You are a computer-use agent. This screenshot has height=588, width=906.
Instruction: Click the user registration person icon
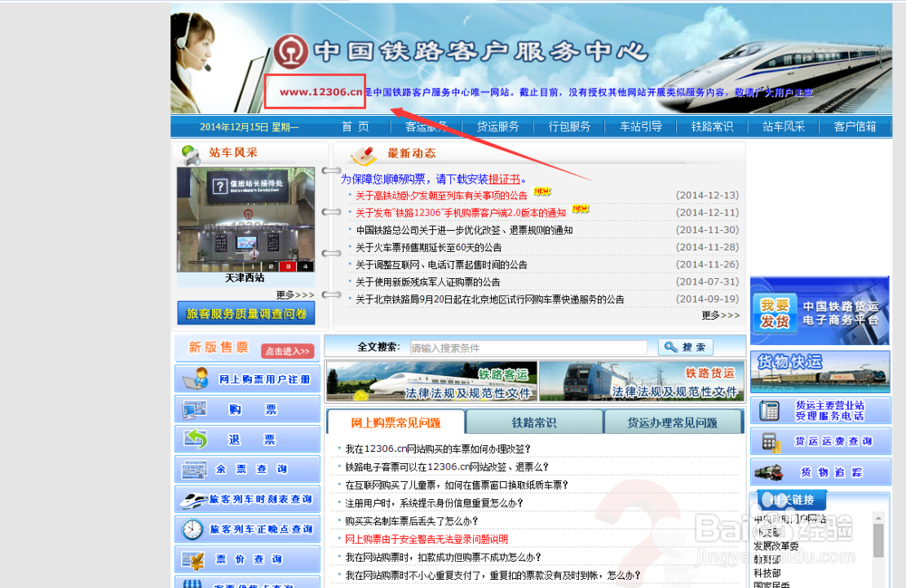point(197,379)
